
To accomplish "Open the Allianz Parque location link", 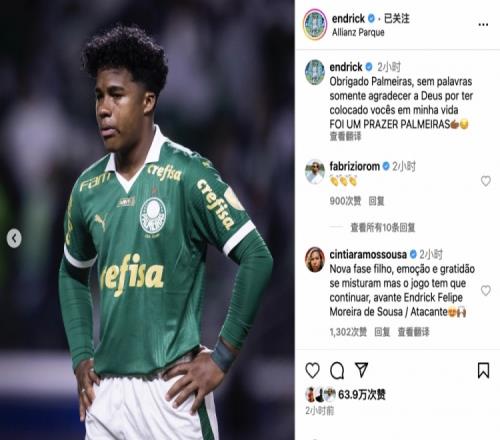I will click(358, 32).
